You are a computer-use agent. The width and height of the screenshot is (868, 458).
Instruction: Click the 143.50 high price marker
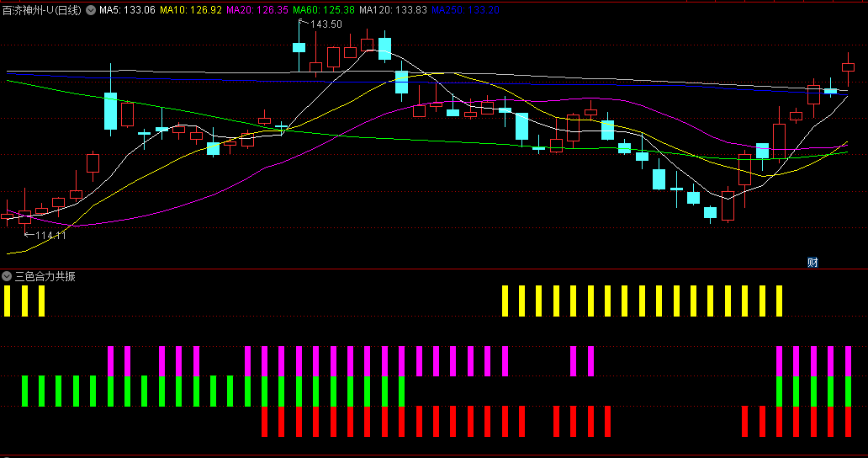(325, 24)
